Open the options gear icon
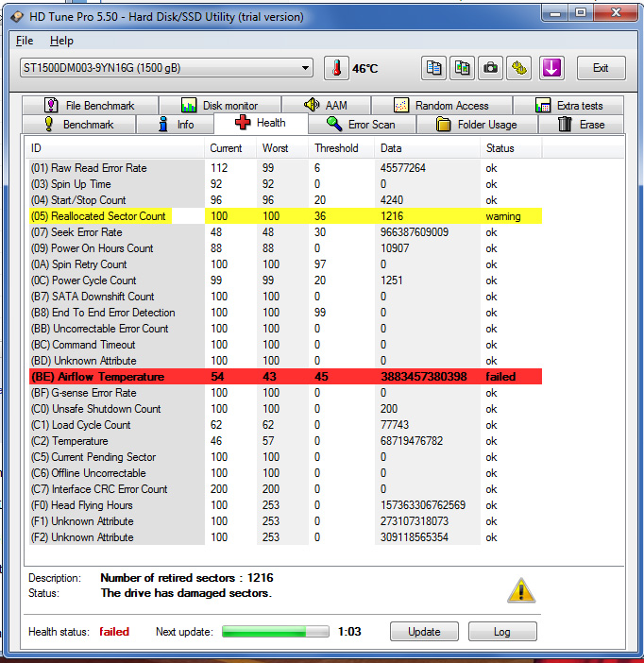 click(519, 68)
